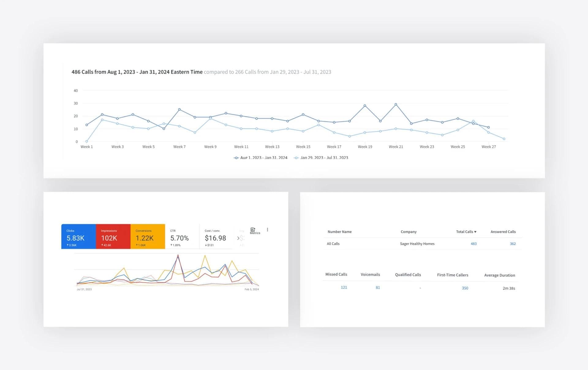Click the Answered Calls column header
This screenshot has height=370, width=588.
503,232
